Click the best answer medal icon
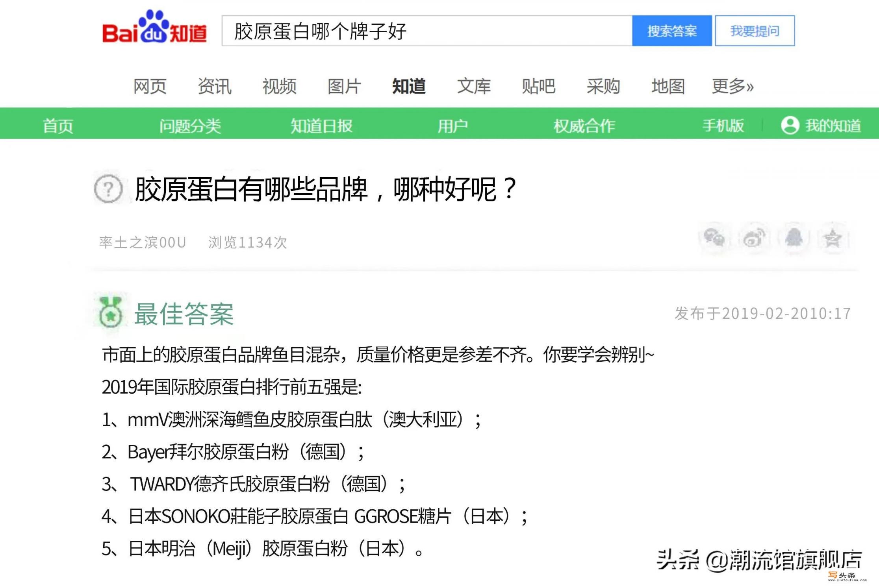The image size is (879, 588). coord(110,312)
